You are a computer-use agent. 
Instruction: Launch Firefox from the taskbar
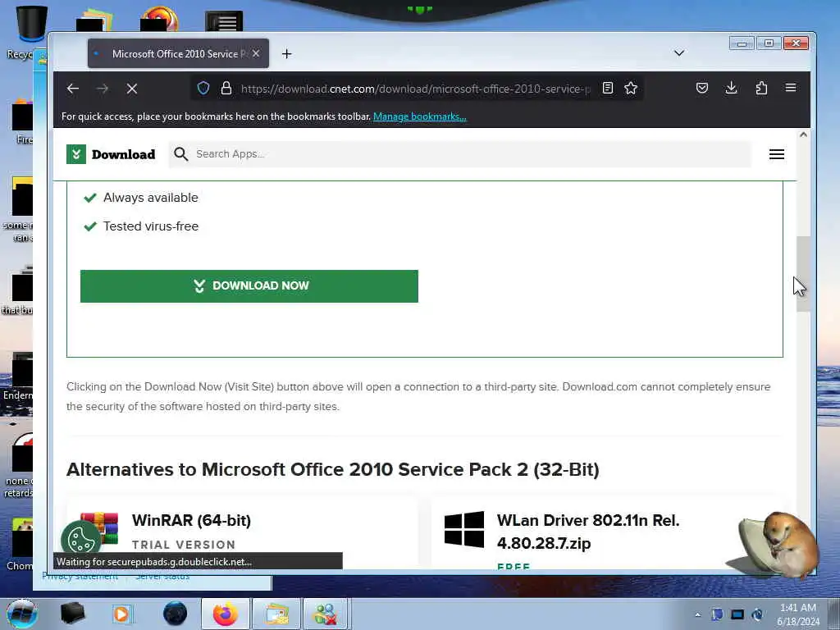coord(225,614)
